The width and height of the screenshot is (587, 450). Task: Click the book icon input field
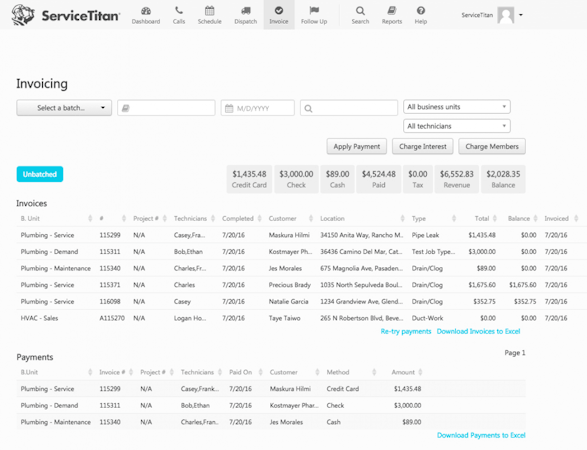[x=166, y=108]
